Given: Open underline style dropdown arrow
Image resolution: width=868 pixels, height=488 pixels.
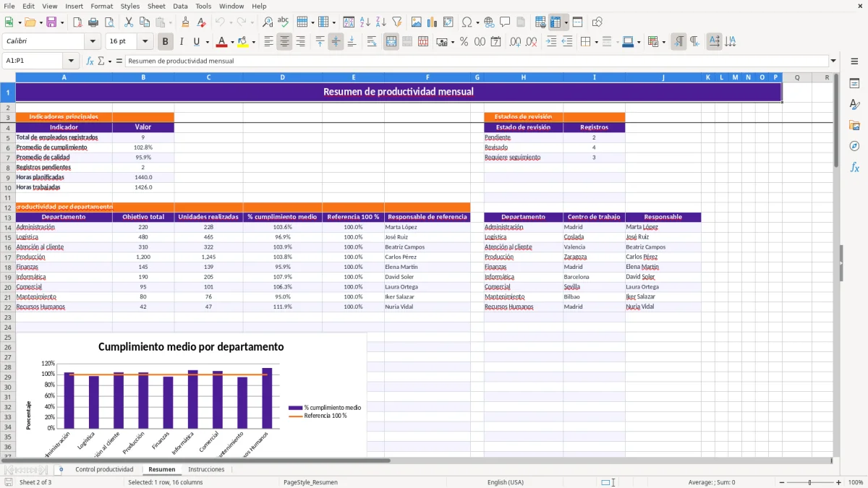Looking at the screenshot, I should [207, 42].
